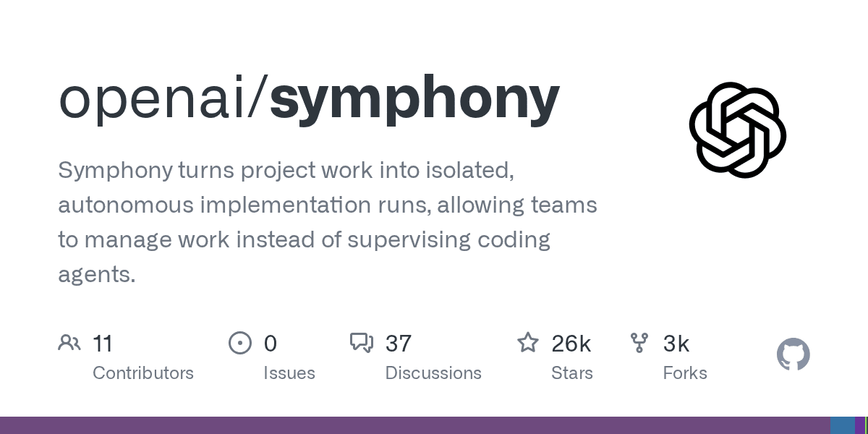
Task: Click the Stars star icon
Action: coord(528,343)
